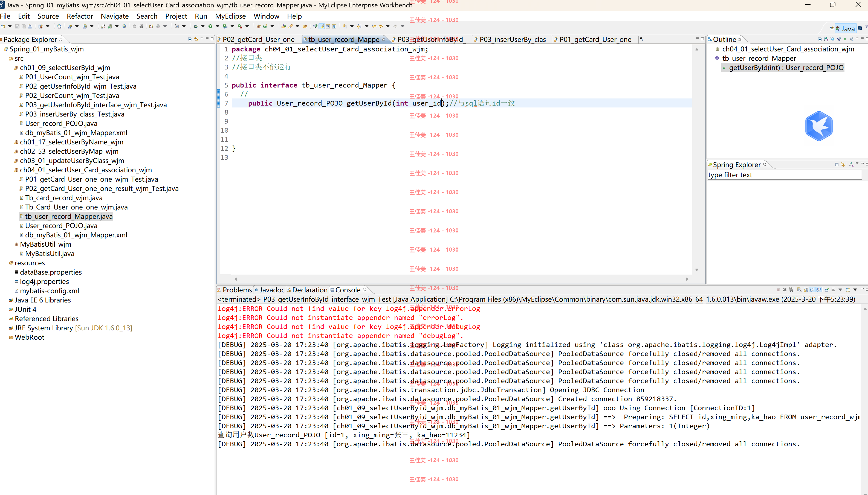Minimize the Package Explorer panel
The width and height of the screenshot is (868, 495).
(x=207, y=38)
